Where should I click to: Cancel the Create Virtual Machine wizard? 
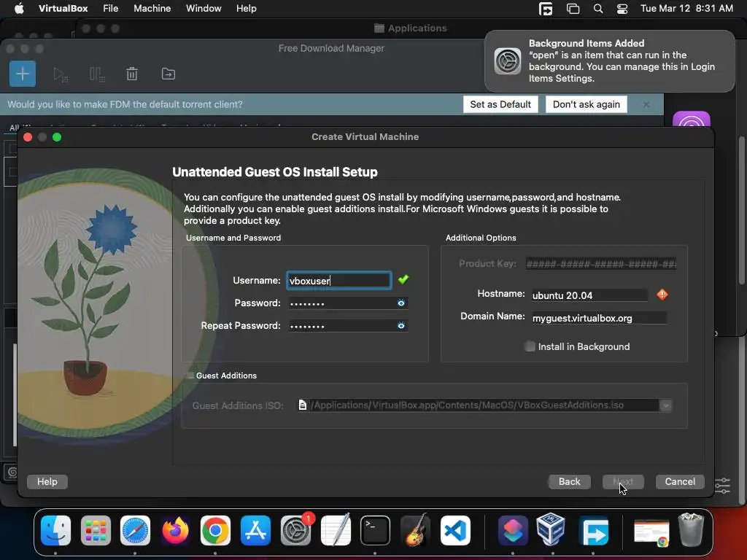tap(680, 481)
